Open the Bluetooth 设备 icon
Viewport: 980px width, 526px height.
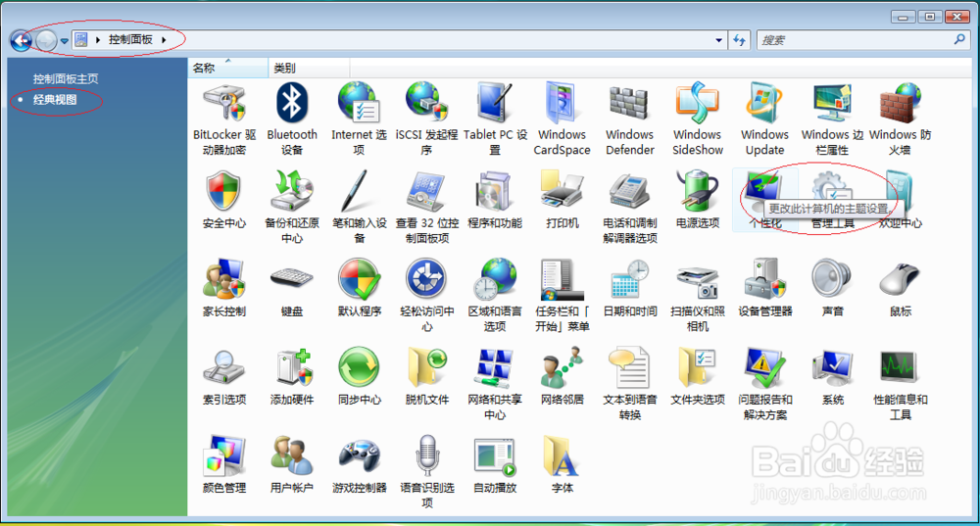[292, 103]
